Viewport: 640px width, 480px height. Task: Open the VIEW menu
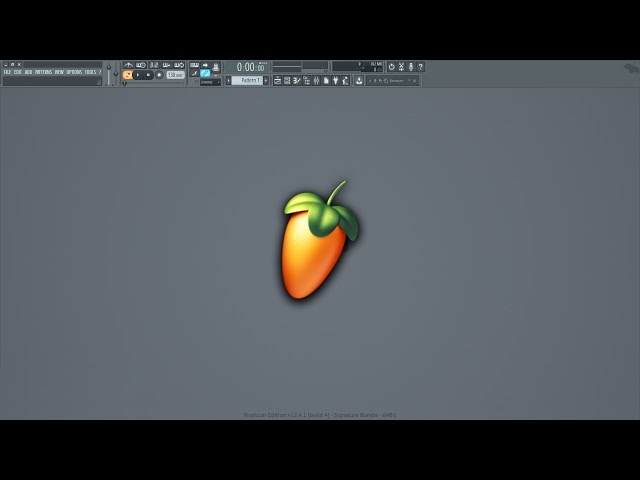coord(59,72)
